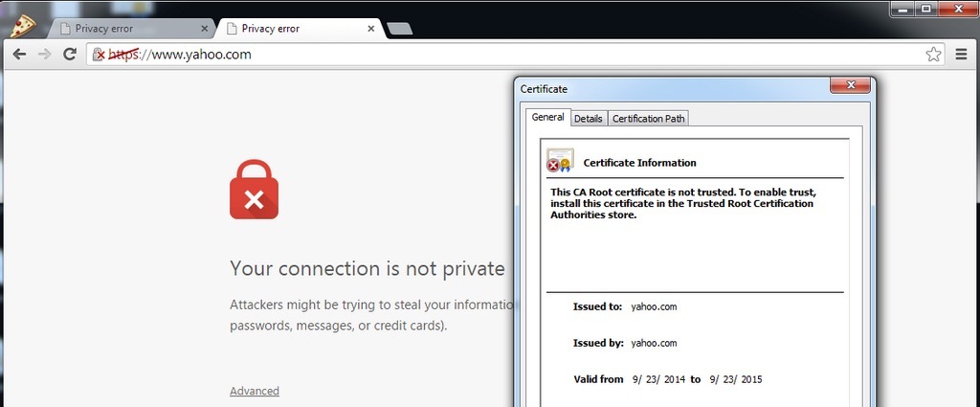The width and height of the screenshot is (980, 407).
Task: Click the Certificate Information heading
Action: tap(639, 163)
